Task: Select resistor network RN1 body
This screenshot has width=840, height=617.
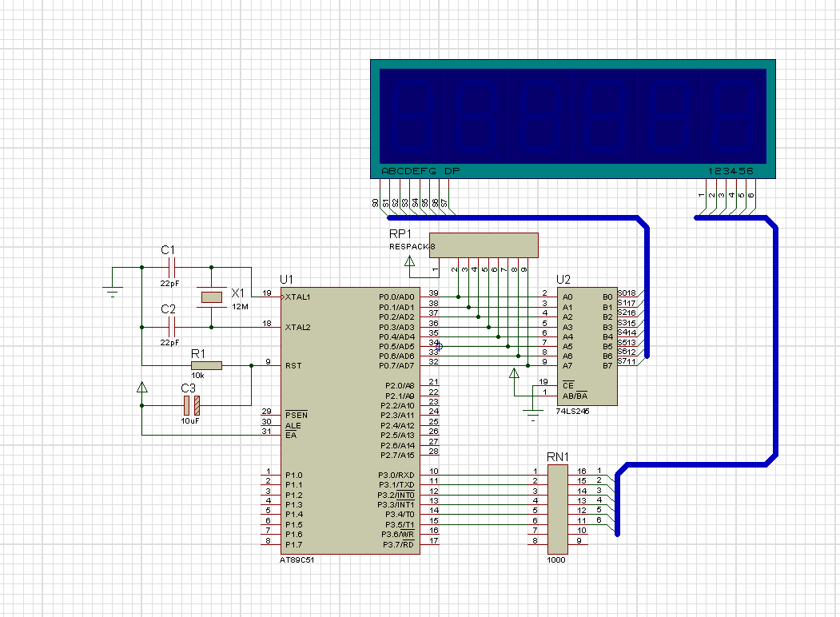Action: point(558,509)
